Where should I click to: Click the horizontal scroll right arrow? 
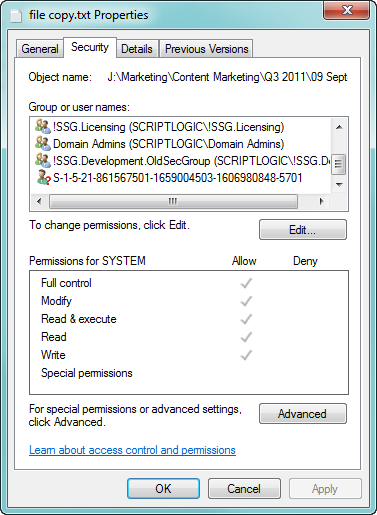(x=321, y=201)
